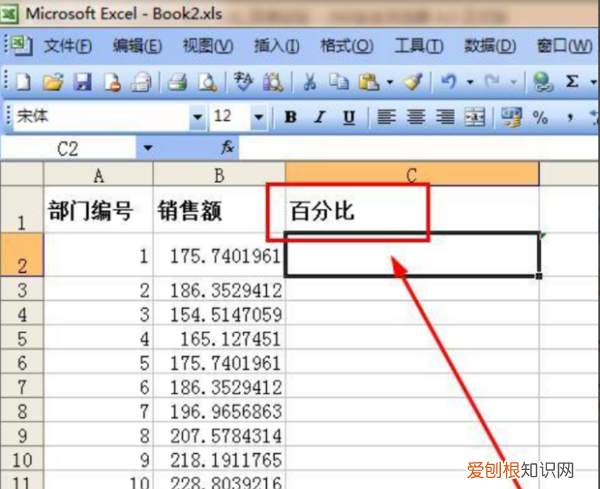
Task: Expand the Name Box dropdown arrow
Action: point(148,147)
